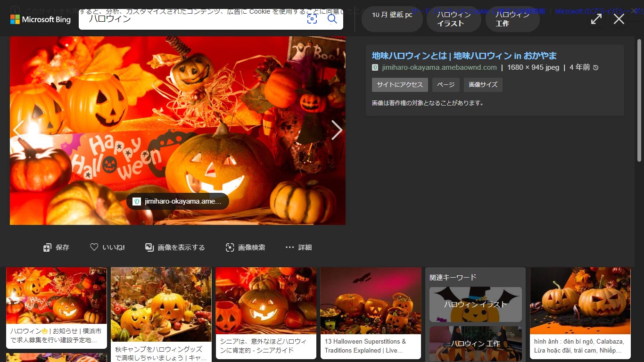Select the ページ button
Viewport: 644px width, 362px height.
[x=445, y=85]
